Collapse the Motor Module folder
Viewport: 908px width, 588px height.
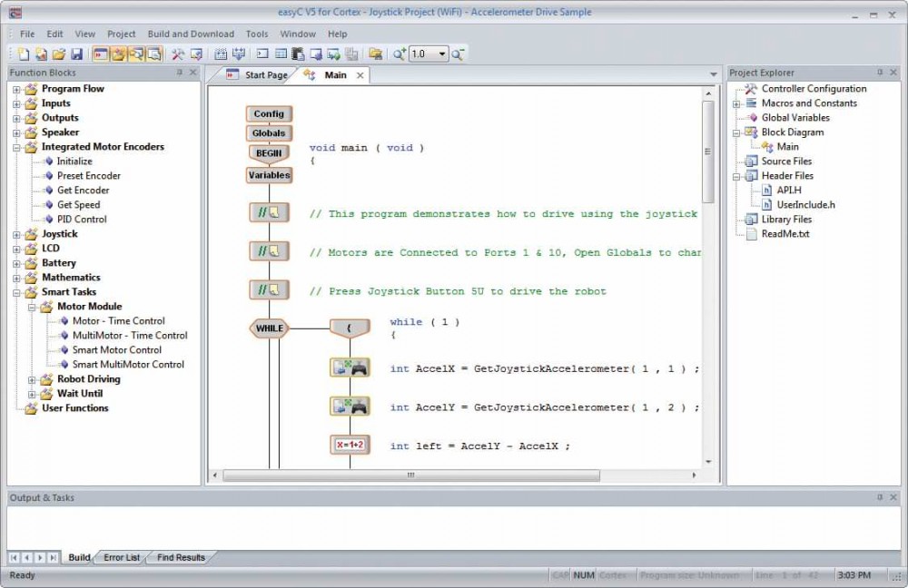[x=33, y=308]
